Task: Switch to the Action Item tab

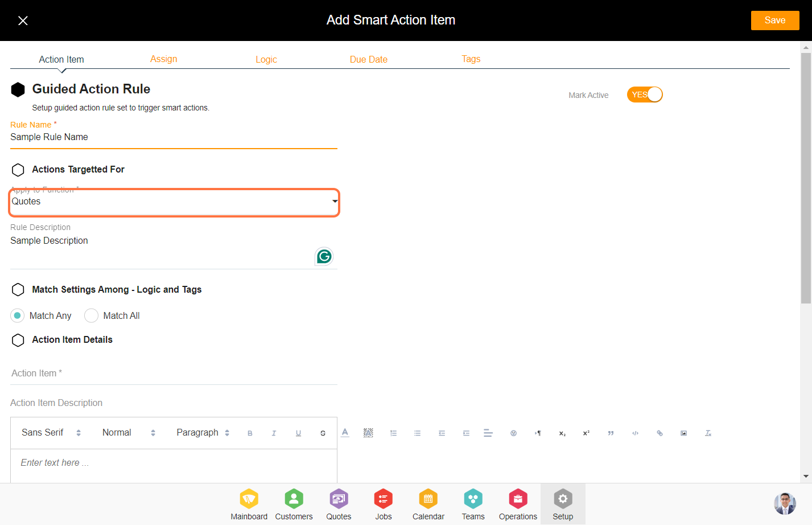Action: pos(61,59)
